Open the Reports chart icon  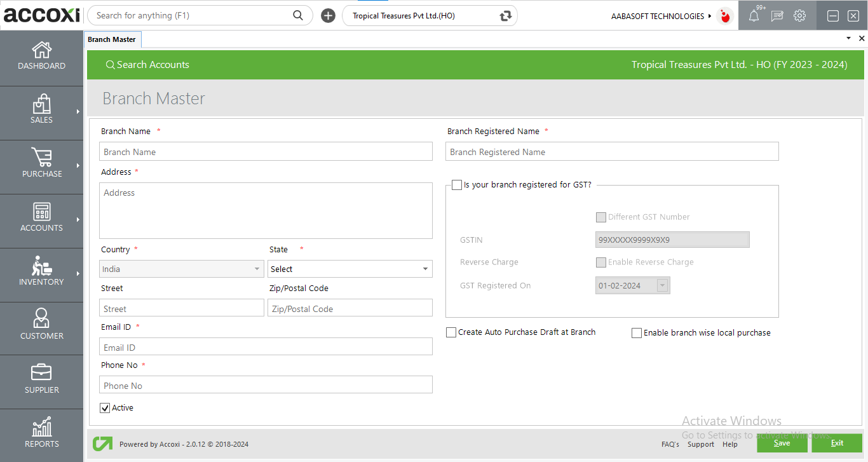(x=42, y=427)
